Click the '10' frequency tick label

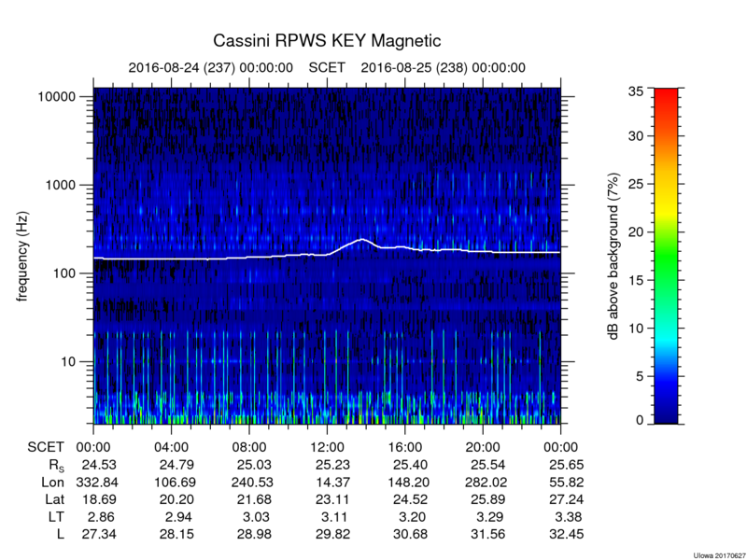click(x=68, y=361)
